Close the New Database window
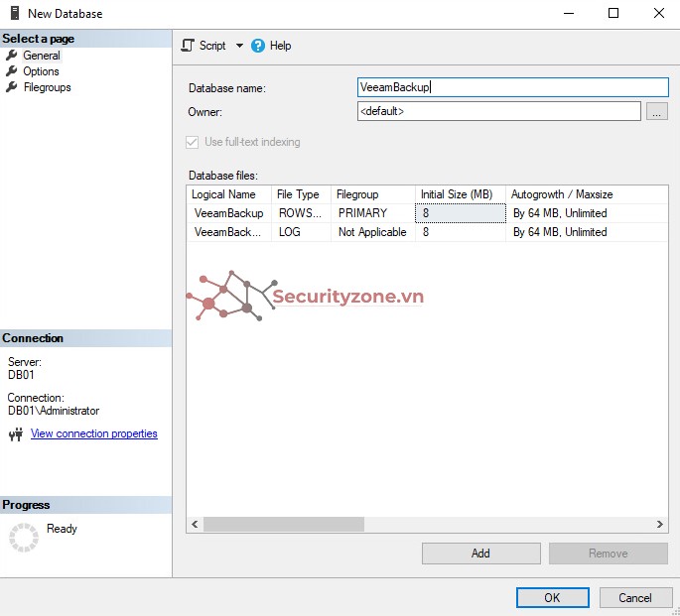Viewport: 680px width, 616px height. 659,14
